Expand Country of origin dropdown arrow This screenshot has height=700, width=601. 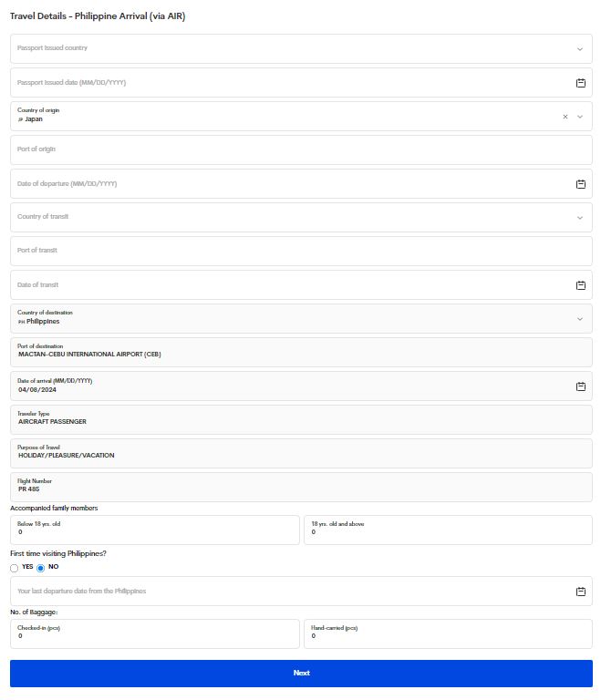580,117
